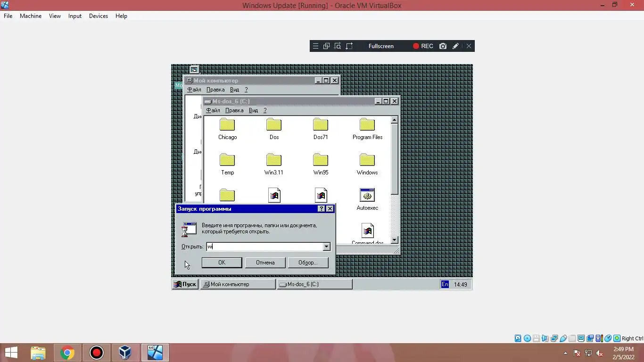Open Вид menu in Мой компьютер window
Image resolution: width=644 pixels, height=362 pixels.
pyautogui.click(x=235, y=90)
